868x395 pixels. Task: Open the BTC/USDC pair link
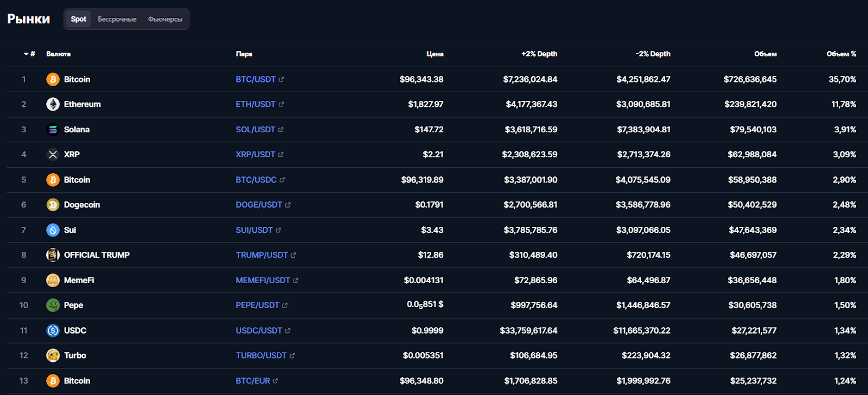(x=256, y=180)
